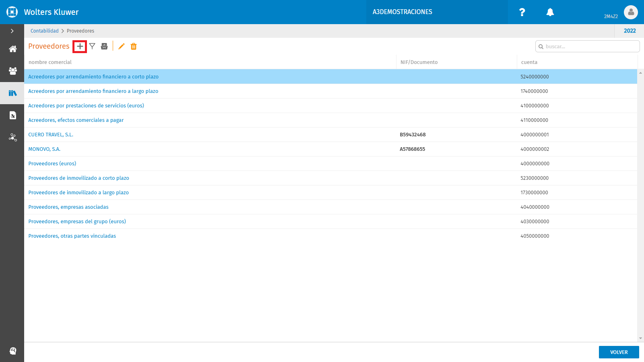
Task: Click the print icon in toolbar
Action: 104,46
